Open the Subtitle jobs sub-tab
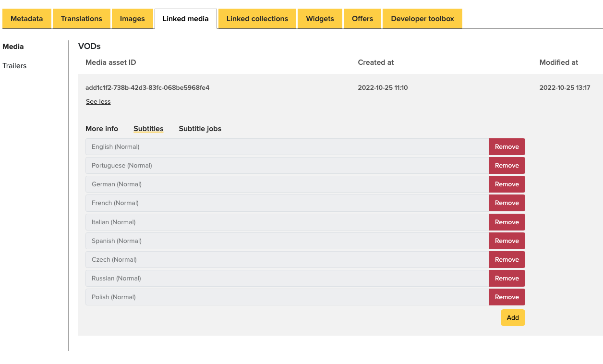Viewport: 603px width, 364px height. pyautogui.click(x=200, y=129)
